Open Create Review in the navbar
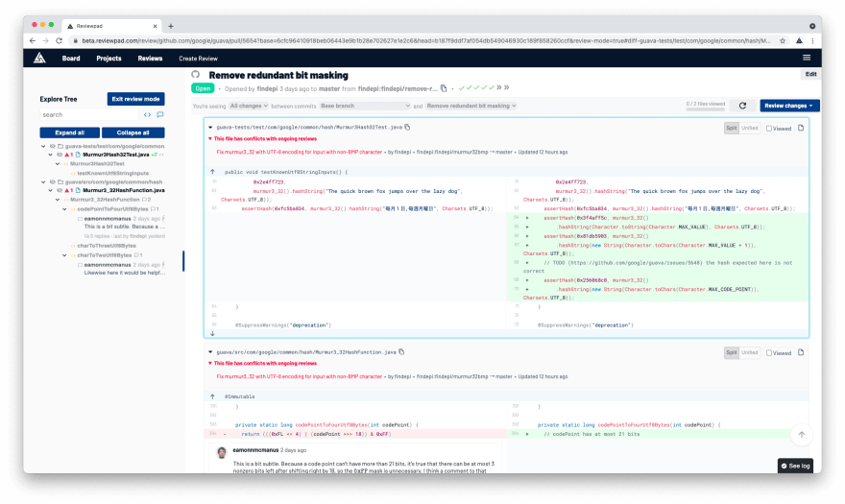This screenshot has height=504, width=845. [x=199, y=59]
